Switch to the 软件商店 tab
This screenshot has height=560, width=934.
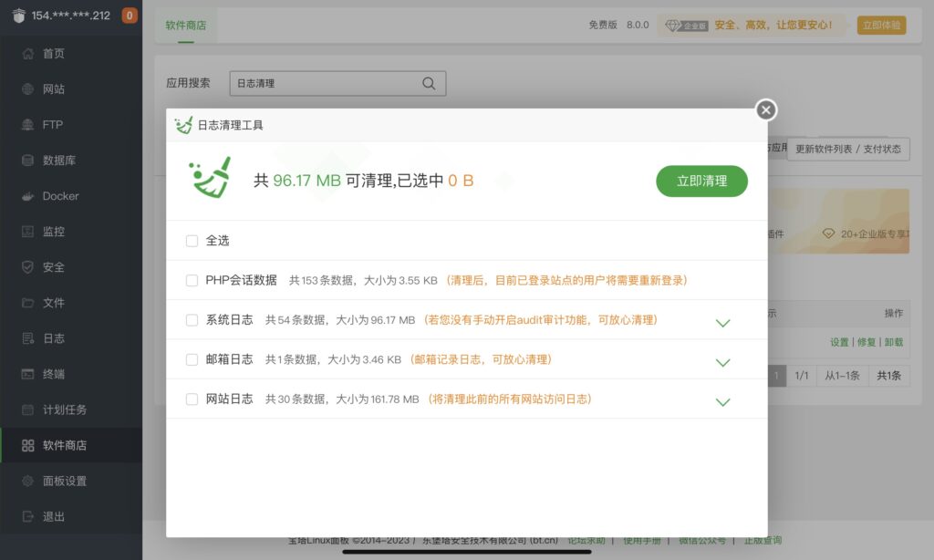185,26
